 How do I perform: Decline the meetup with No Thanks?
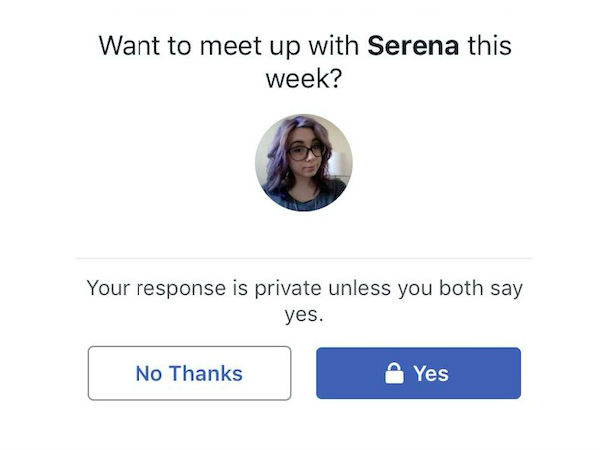tap(189, 374)
